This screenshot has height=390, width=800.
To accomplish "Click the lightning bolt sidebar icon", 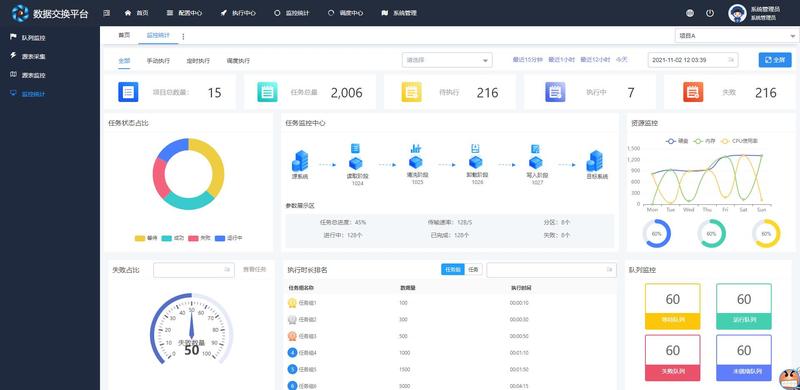I will [x=14, y=56].
